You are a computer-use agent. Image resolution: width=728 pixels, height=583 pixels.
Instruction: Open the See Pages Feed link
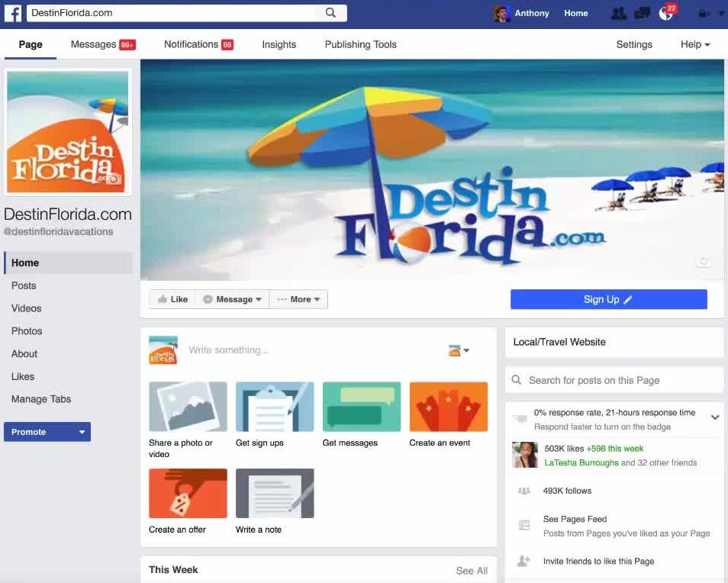tap(575, 519)
